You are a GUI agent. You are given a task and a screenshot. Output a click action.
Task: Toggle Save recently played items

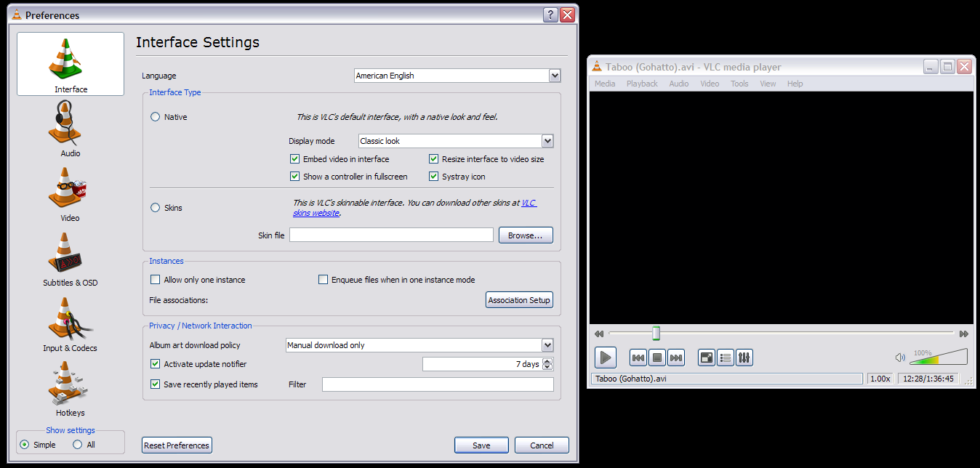(155, 384)
